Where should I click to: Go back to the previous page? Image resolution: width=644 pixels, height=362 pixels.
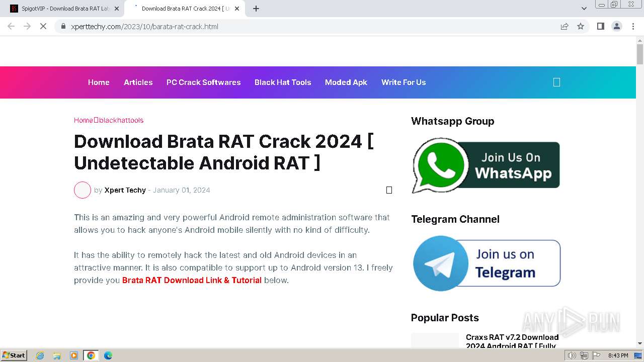pos(11,26)
